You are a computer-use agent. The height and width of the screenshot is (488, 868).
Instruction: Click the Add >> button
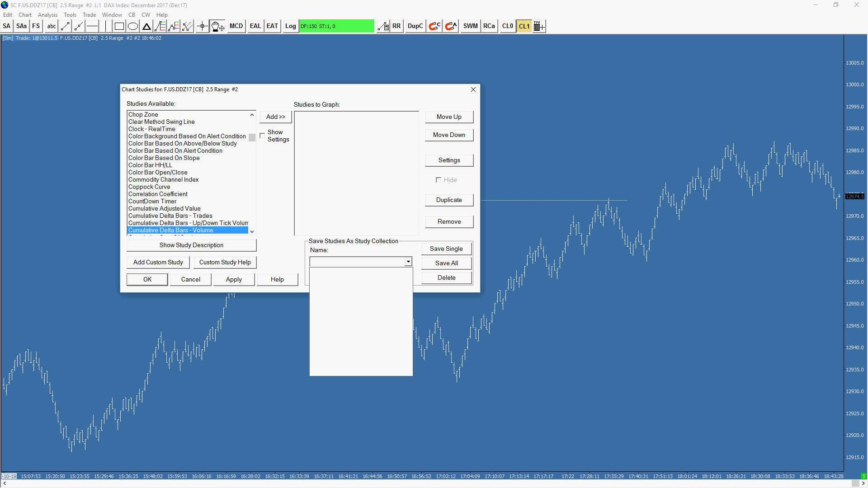coord(275,117)
